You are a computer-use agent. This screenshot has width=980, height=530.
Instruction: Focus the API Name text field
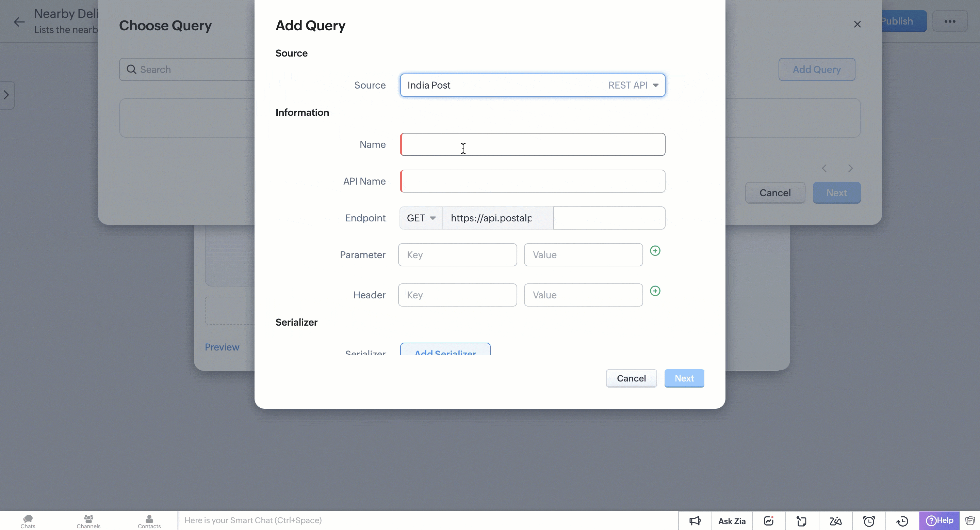(x=533, y=181)
